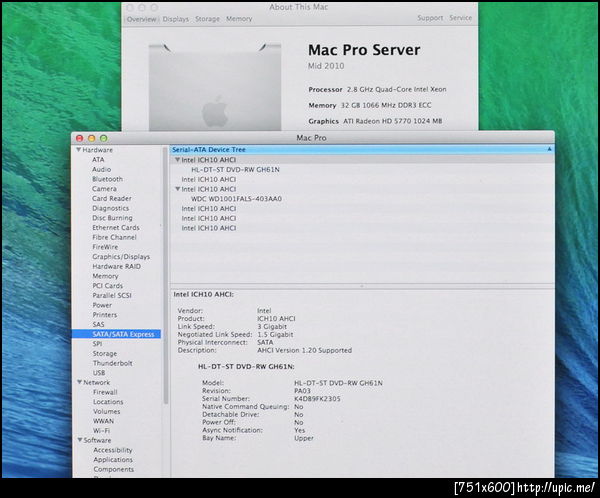Viewport: 600px width, 498px height.
Task: Select SATA/SATA Express in the sidebar
Action: [116, 334]
